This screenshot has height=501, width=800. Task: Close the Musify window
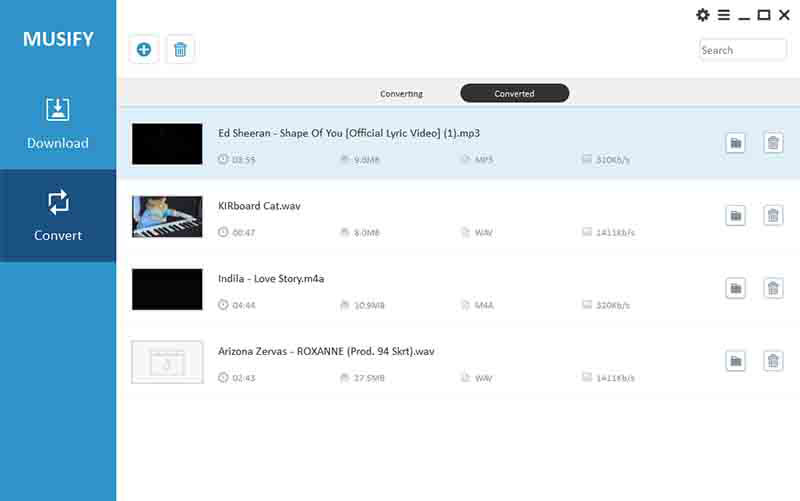784,15
